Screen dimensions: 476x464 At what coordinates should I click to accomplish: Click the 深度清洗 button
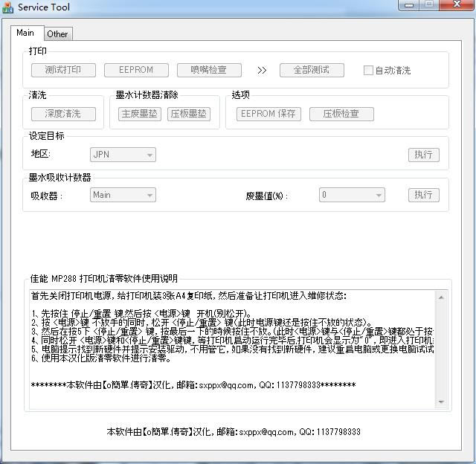coord(63,114)
